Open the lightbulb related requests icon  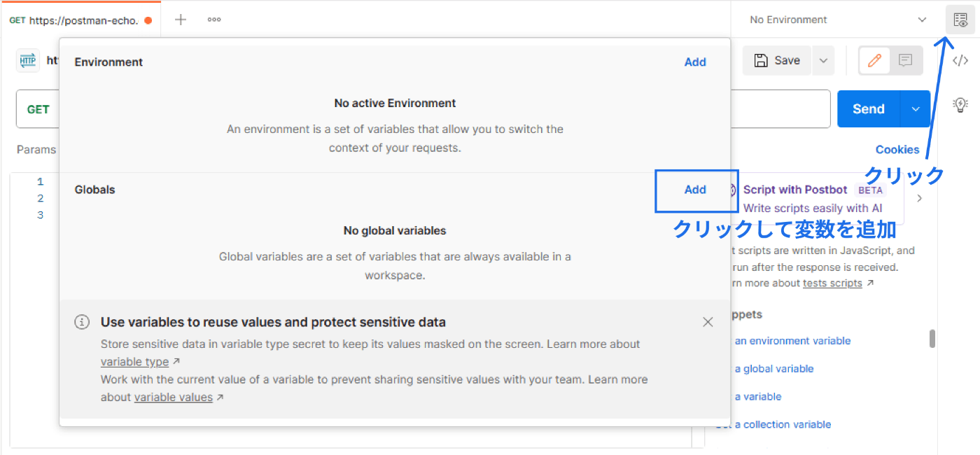[960, 105]
